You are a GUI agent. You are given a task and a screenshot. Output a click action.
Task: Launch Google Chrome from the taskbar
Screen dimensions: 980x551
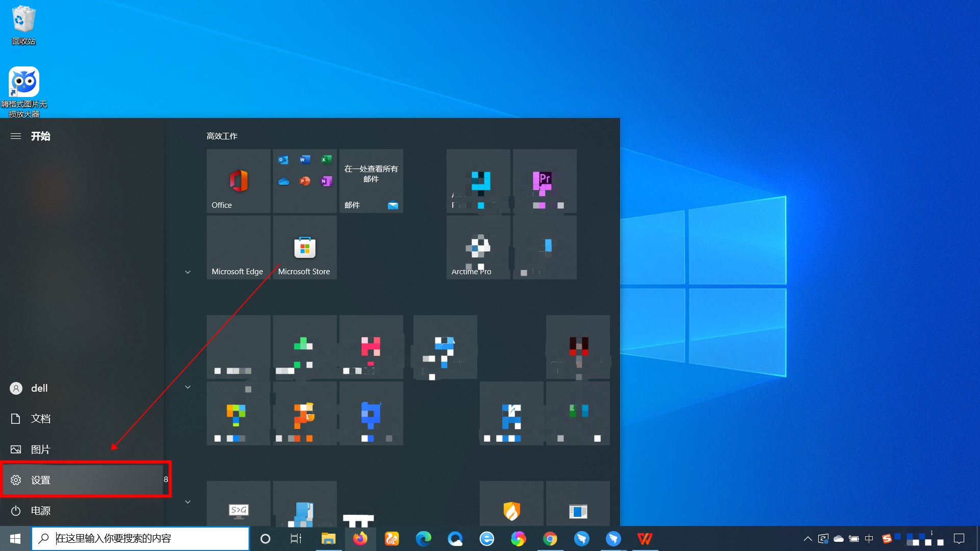pyautogui.click(x=550, y=538)
